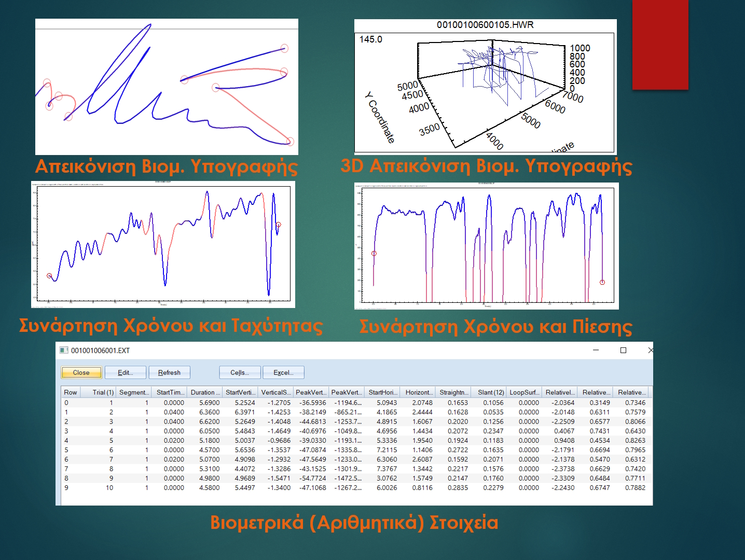Click the Slant (12) column header

pyautogui.click(x=490, y=393)
